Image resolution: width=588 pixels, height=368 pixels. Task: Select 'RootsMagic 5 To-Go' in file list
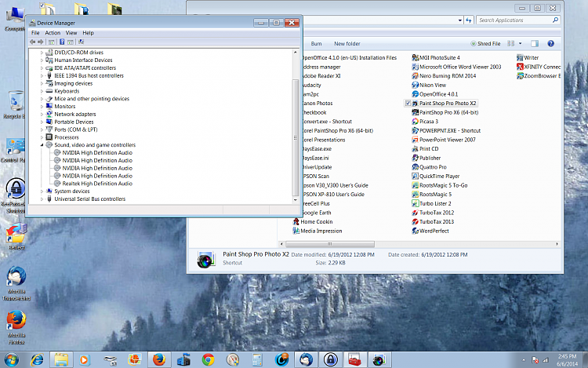coord(443,185)
